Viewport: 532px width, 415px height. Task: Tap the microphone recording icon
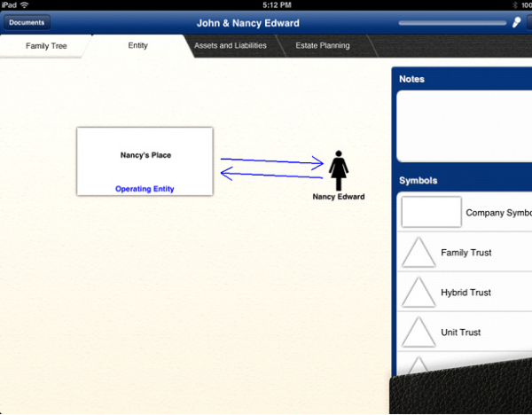516,23
